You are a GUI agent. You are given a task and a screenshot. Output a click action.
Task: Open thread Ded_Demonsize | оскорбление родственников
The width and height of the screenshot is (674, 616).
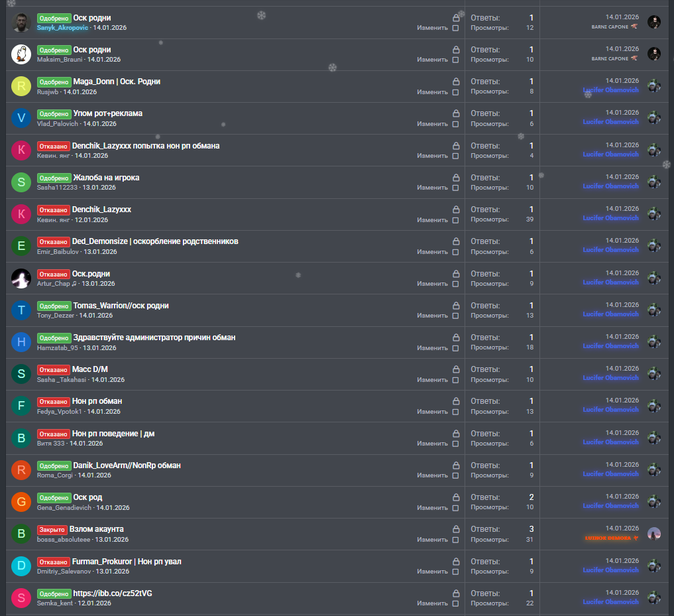coord(155,241)
